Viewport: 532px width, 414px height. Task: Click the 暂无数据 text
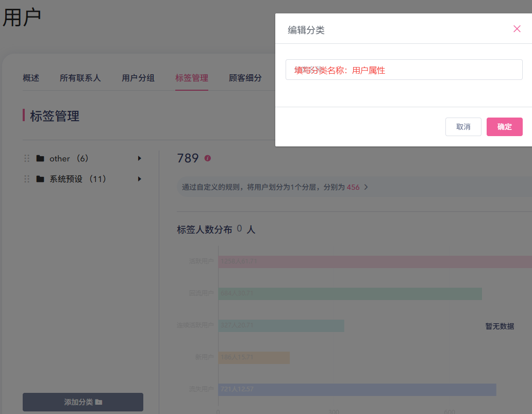500,326
